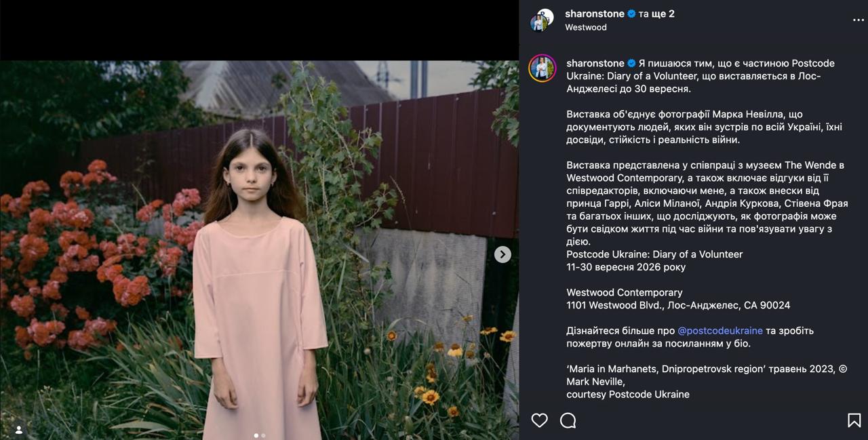Open sharonstone username in the header

pyautogui.click(x=595, y=14)
